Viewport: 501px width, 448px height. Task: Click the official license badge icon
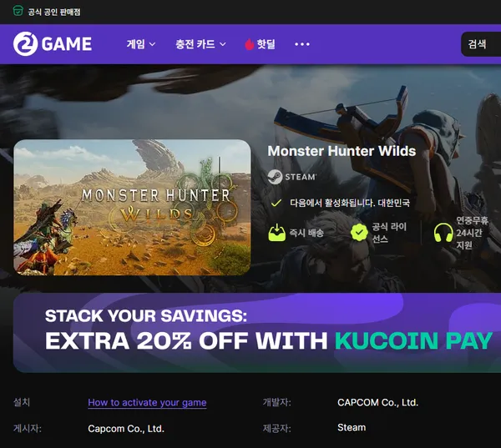click(x=359, y=233)
